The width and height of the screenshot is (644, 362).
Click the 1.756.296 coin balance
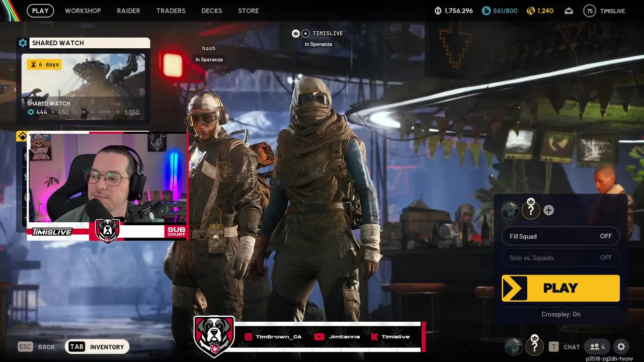[459, 11]
